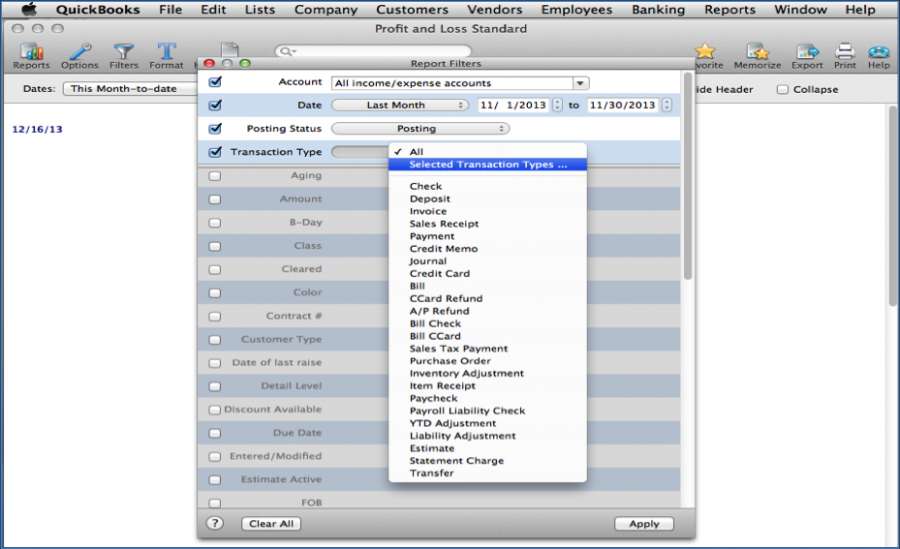Screen dimensions: 900x549
Task: Choose Selected Transaction Types option
Action: coord(488,165)
